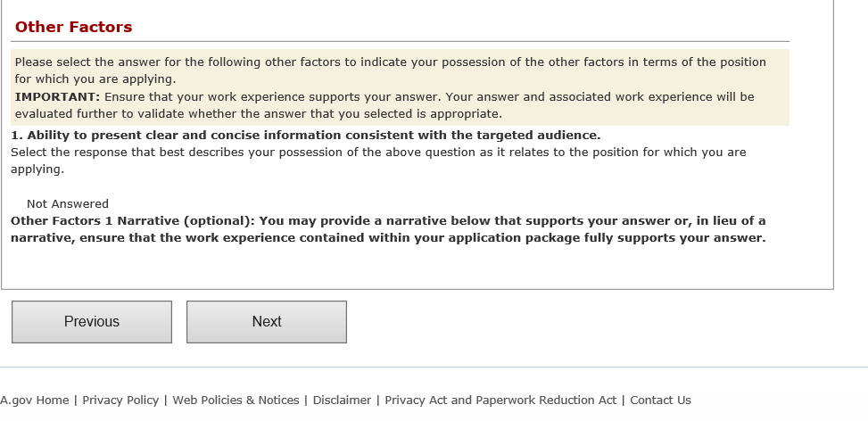Visit the Web Policies & Notices link
The image size is (868, 421).
236,400
